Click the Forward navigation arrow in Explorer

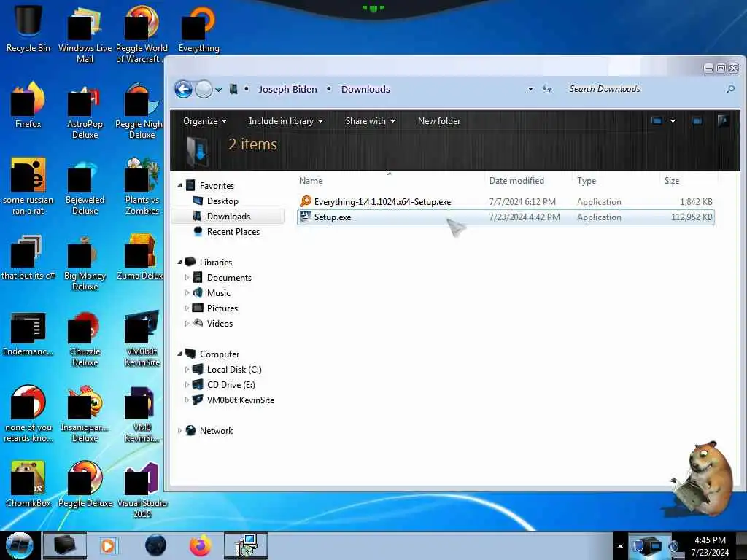tap(204, 89)
